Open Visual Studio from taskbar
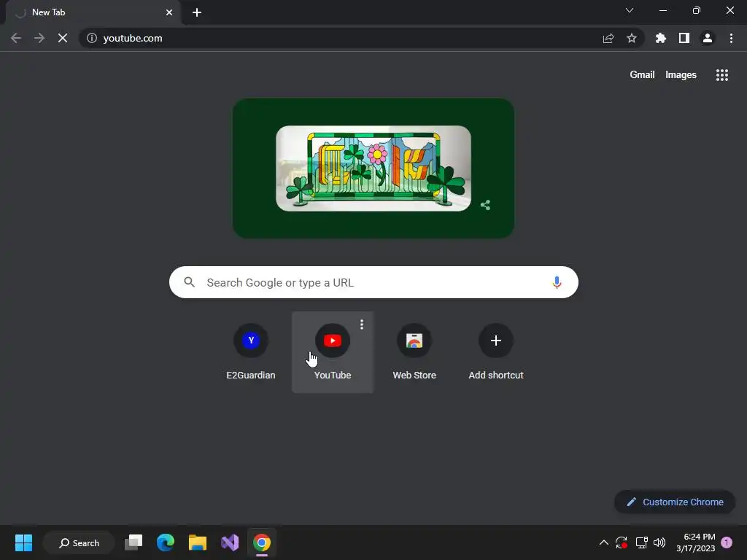The image size is (747, 560). pyautogui.click(x=230, y=542)
